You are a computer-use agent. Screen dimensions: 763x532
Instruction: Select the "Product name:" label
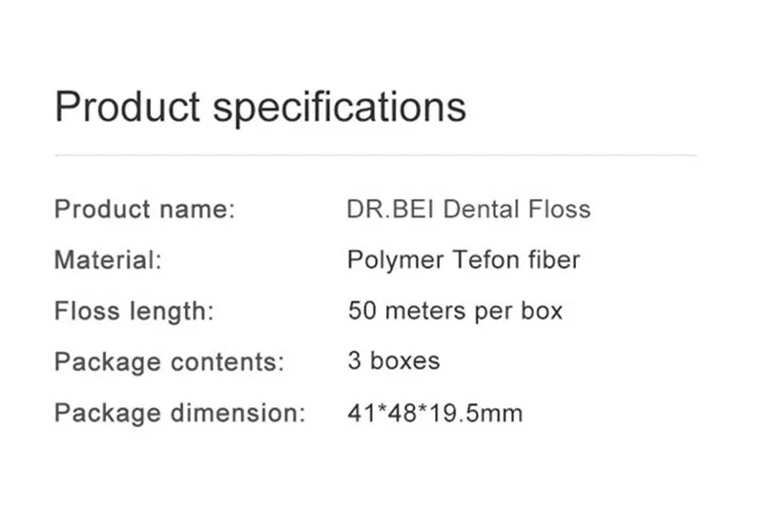[144, 209]
